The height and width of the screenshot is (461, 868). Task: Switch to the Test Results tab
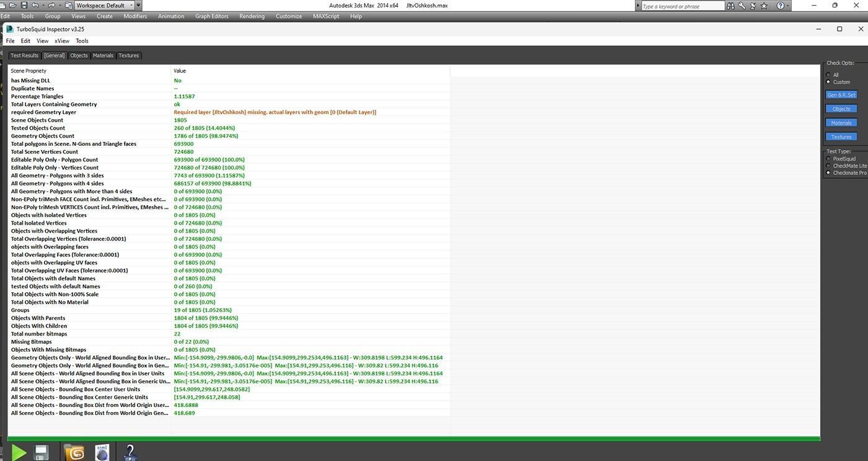coord(24,55)
